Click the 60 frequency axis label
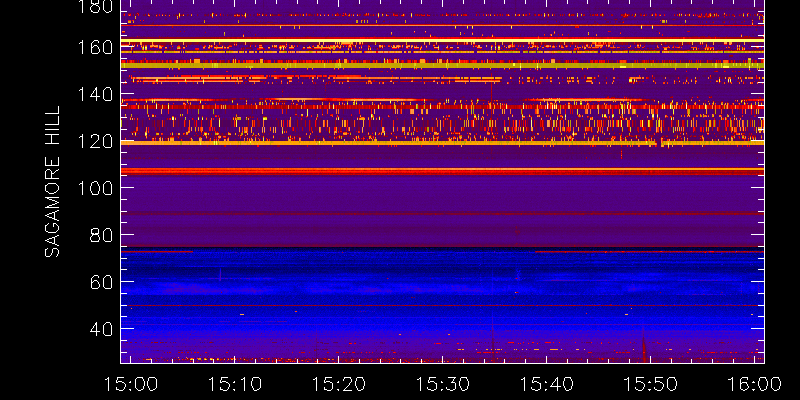The height and width of the screenshot is (400, 800). point(101,282)
